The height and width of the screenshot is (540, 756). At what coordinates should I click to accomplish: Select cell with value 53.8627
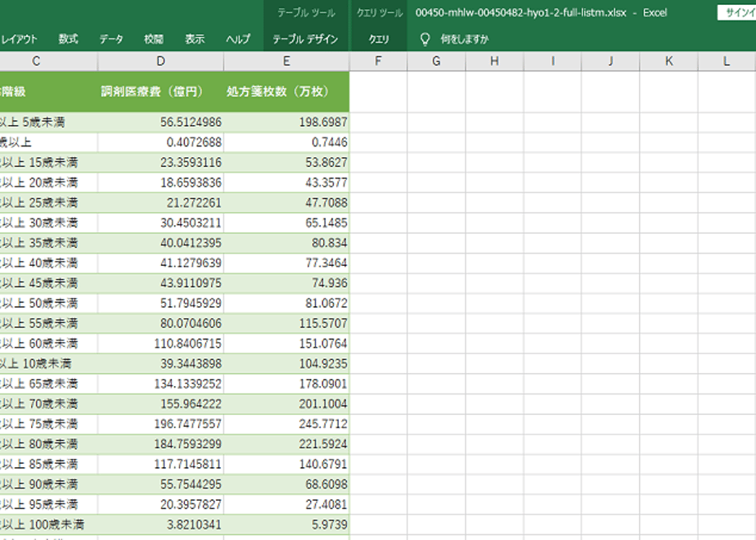click(x=286, y=163)
